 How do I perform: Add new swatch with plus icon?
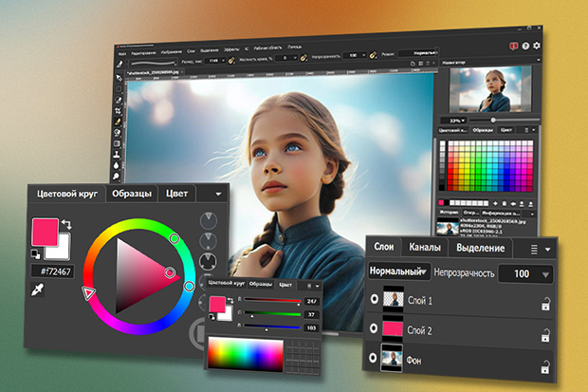coord(495,203)
